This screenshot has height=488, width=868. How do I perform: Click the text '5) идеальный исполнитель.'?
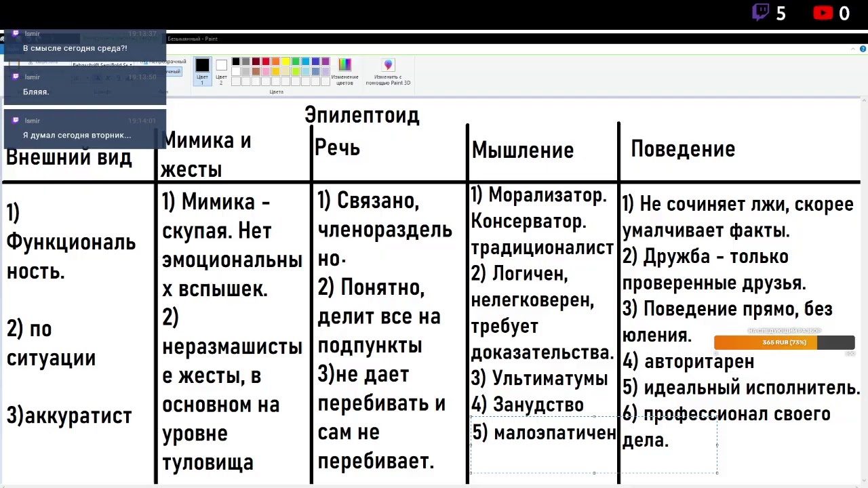741,388
